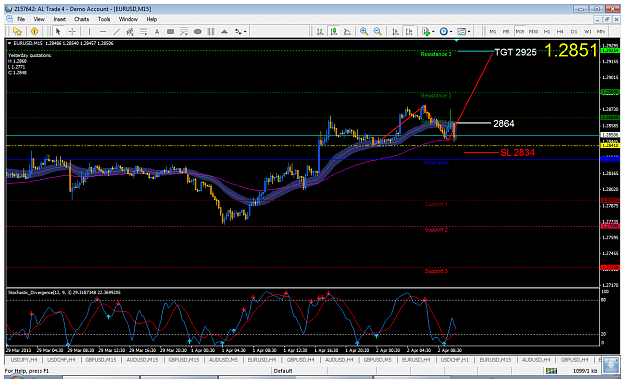Open the periods clock icon
Screen dimensions: 625x379
(x=443, y=31)
